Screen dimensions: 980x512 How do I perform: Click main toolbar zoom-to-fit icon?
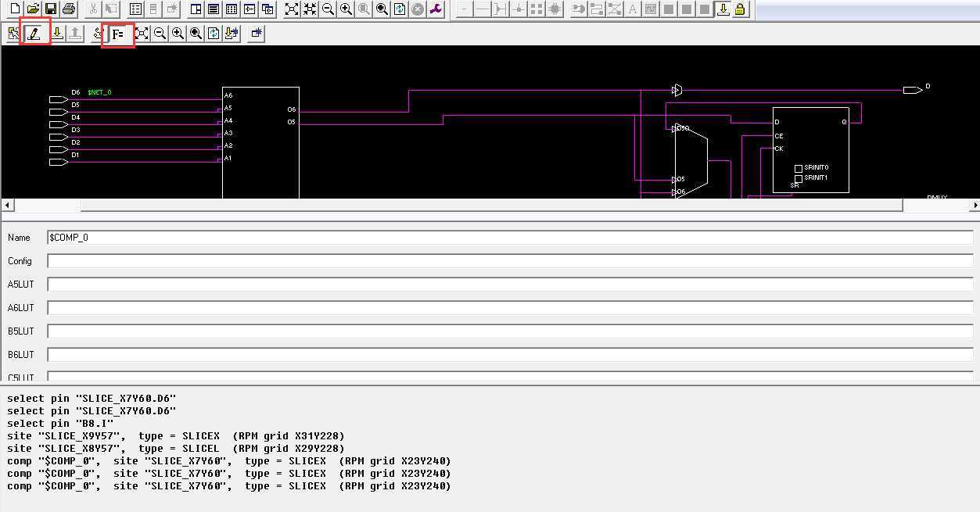tap(292, 9)
